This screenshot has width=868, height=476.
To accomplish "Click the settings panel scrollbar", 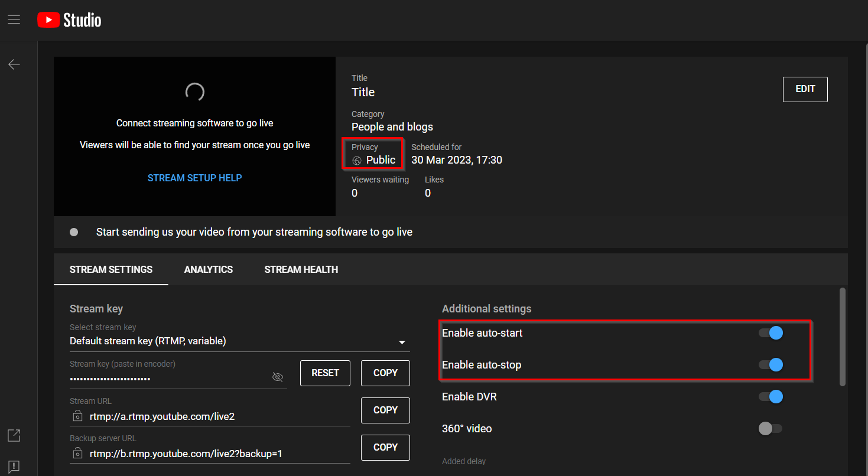I will [x=843, y=337].
